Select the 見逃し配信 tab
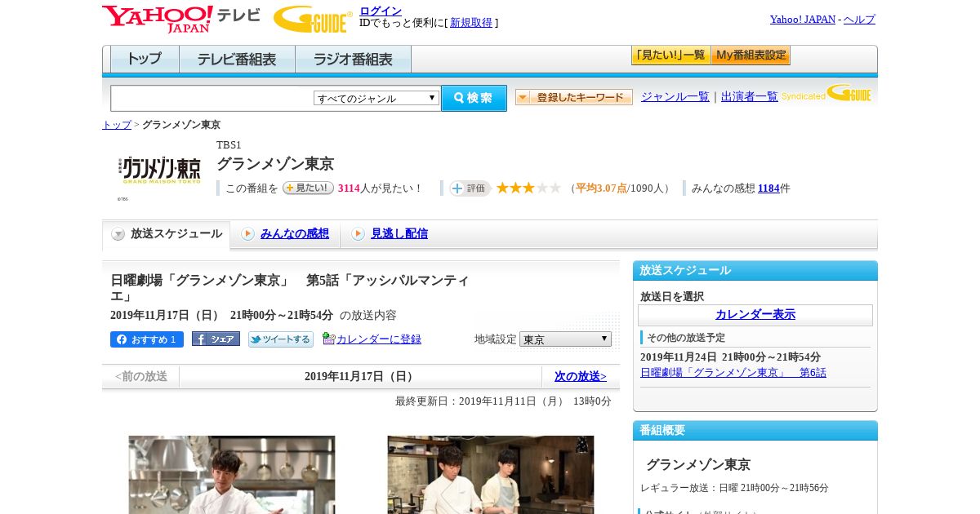The image size is (980, 514). pyautogui.click(x=399, y=234)
